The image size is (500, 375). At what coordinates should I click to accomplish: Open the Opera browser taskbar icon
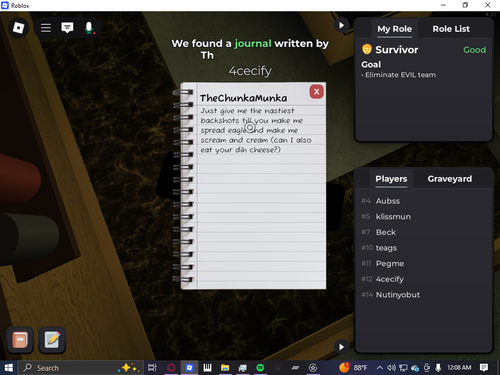tap(171, 368)
